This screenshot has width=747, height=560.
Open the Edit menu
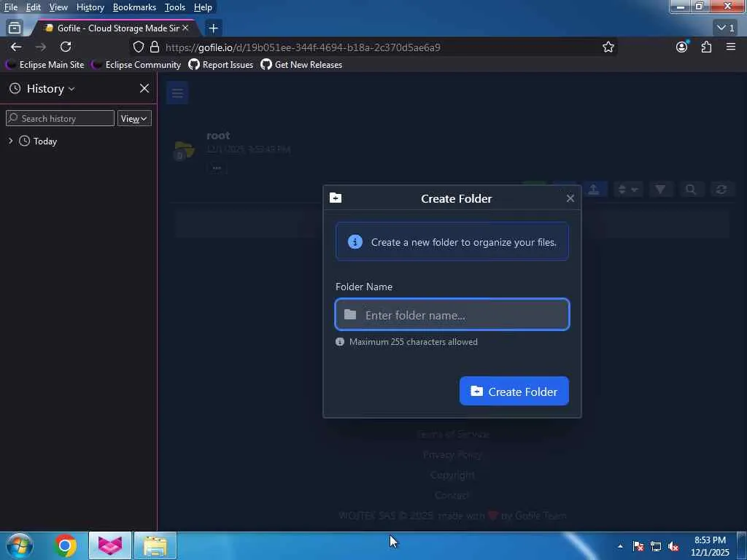click(x=34, y=7)
